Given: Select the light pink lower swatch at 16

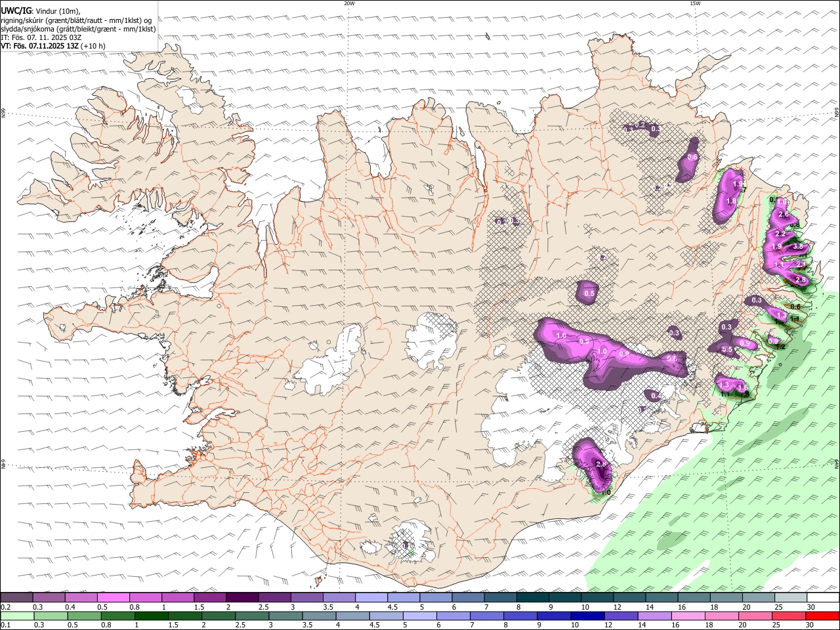Looking at the screenshot, I should 687,616.
